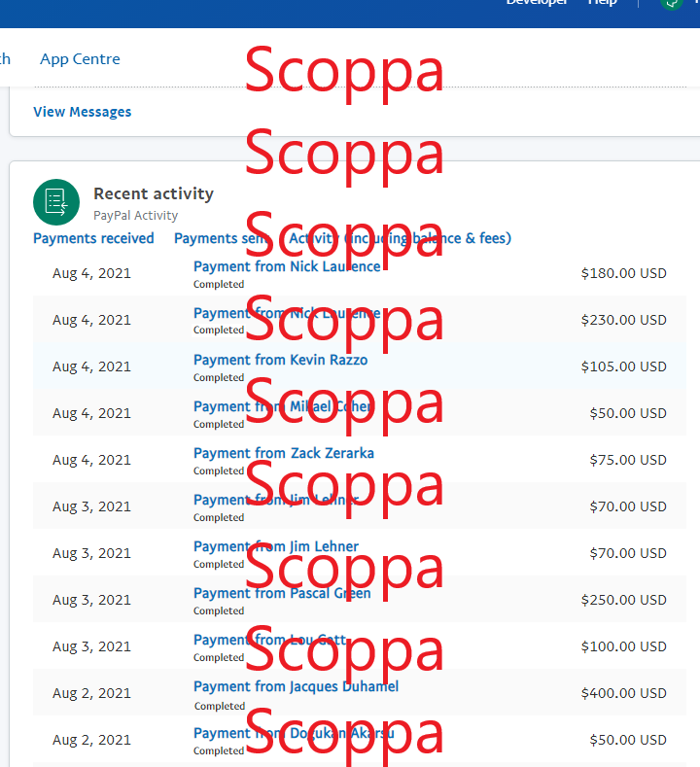
Task: Open payment from Pascal Green
Action: pyautogui.click(x=282, y=593)
